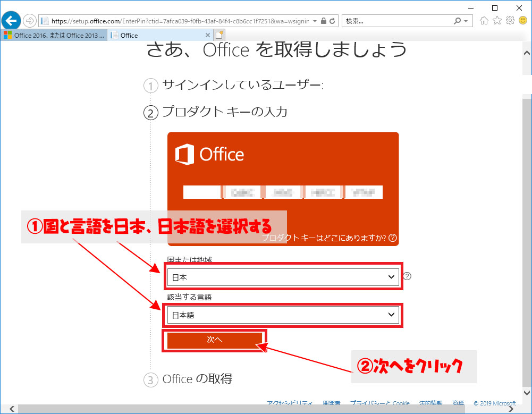Click the security lock icon
The height and width of the screenshot is (414, 532).
pyautogui.click(x=323, y=21)
